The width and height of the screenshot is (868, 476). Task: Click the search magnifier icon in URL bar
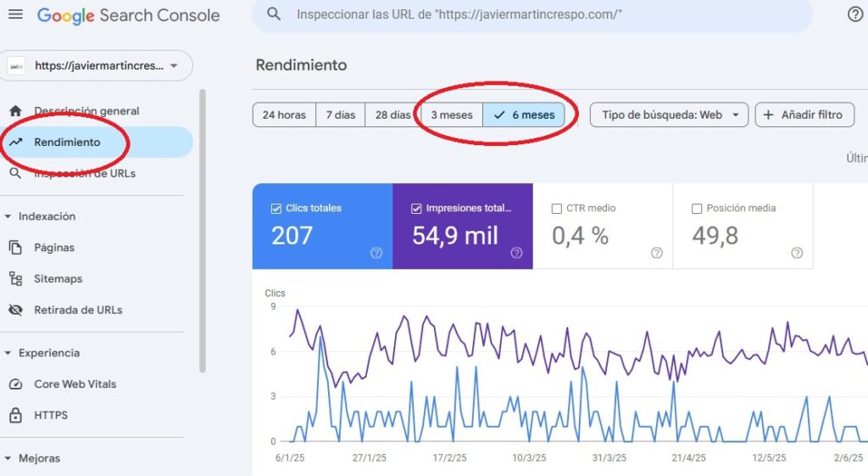274,14
